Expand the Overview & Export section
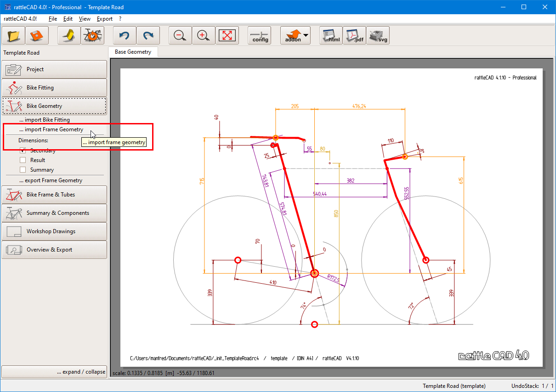This screenshot has width=556, height=392. [54, 250]
